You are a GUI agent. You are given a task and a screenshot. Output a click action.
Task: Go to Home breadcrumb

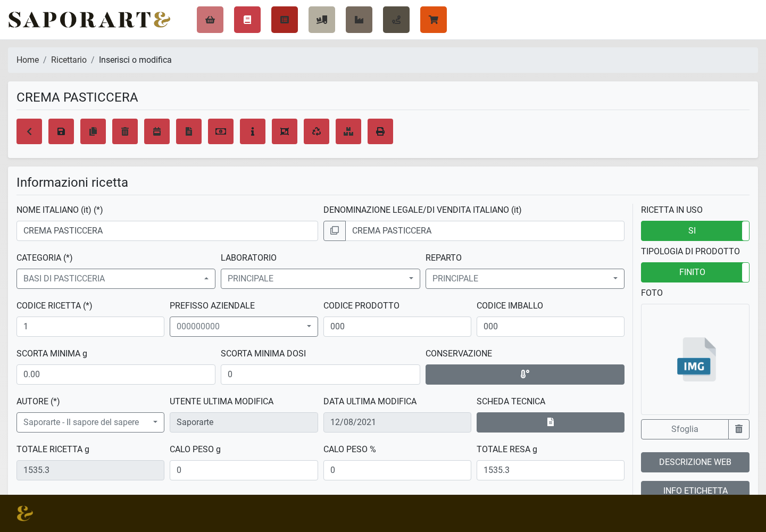(x=28, y=60)
